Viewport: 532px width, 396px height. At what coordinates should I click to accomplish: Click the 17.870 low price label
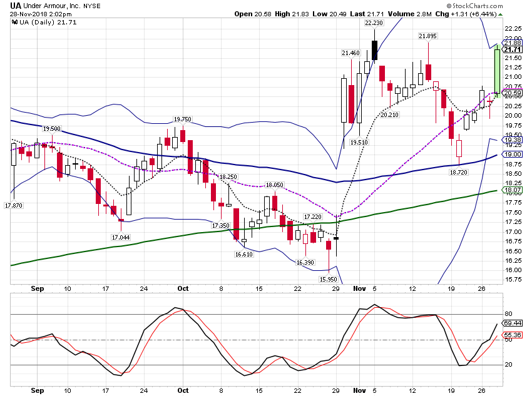[x=14, y=205]
